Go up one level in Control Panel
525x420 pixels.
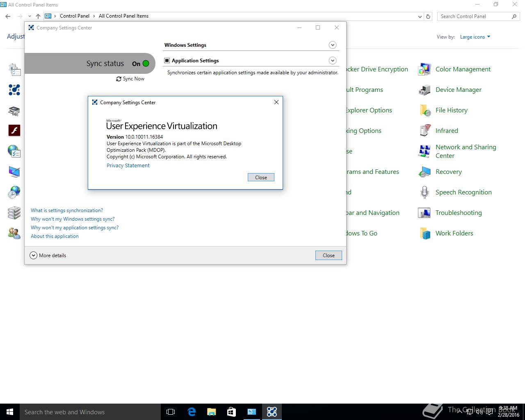pyautogui.click(x=38, y=16)
